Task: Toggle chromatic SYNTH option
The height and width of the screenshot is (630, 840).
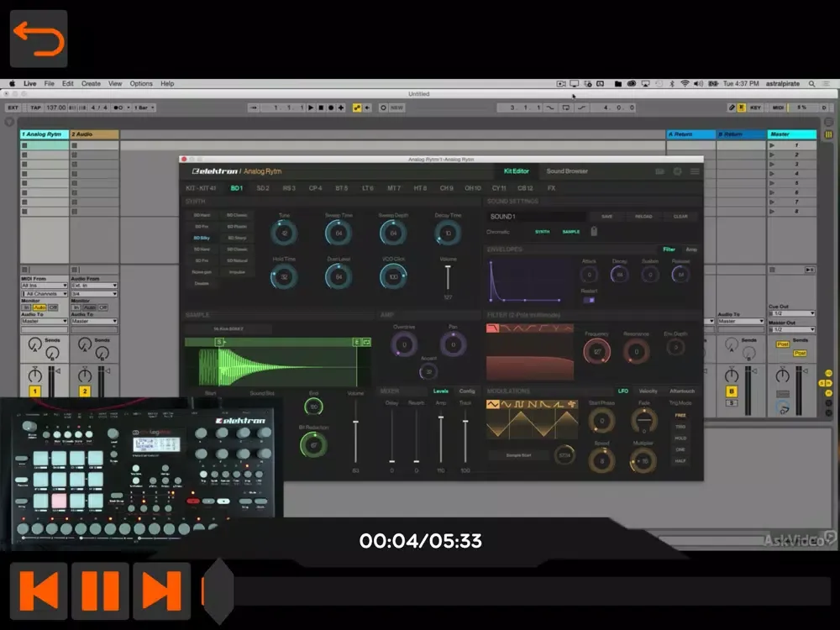Action: [542, 232]
